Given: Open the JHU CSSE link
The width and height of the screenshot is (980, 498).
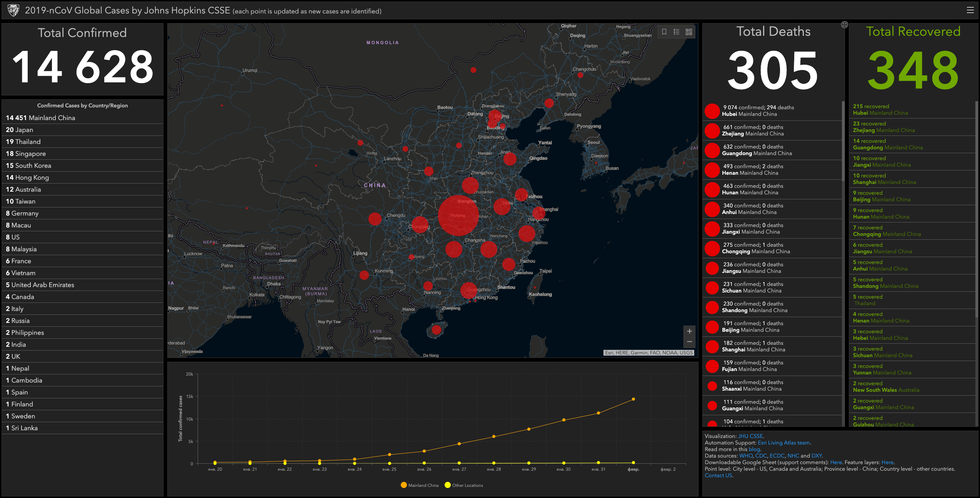Looking at the screenshot, I should tap(750, 436).
